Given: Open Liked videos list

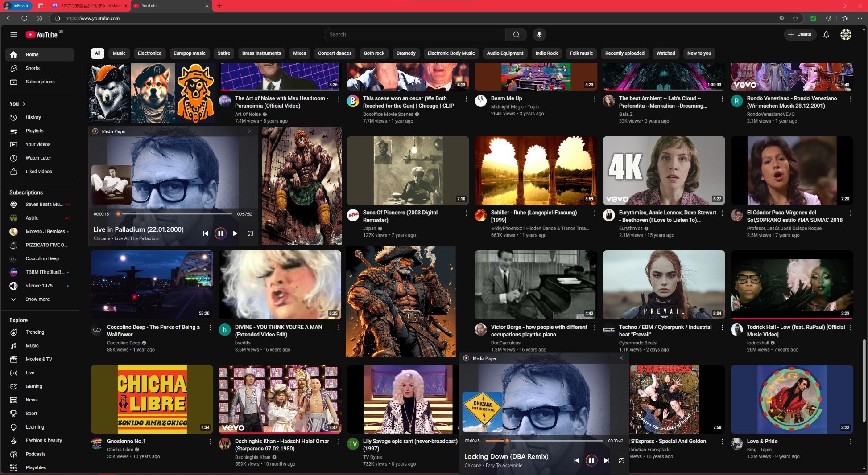Looking at the screenshot, I should point(40,171).
